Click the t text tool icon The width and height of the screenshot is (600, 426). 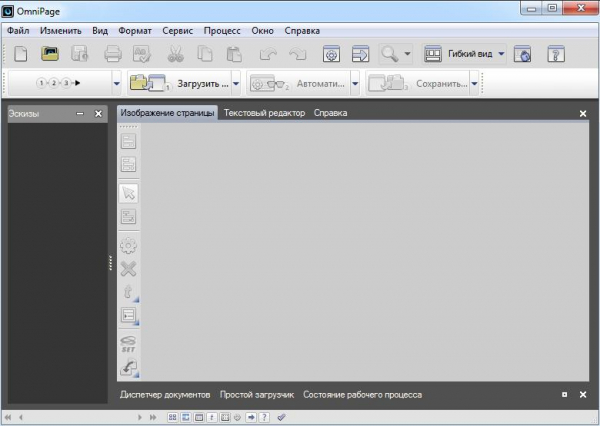click(129, 292)
